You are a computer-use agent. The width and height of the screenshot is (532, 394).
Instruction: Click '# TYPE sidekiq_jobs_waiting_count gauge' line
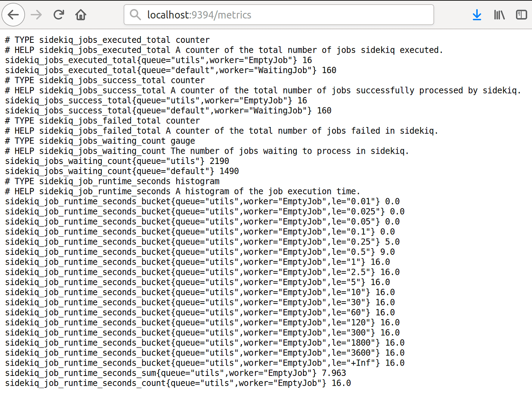click(x=100, y=141)
